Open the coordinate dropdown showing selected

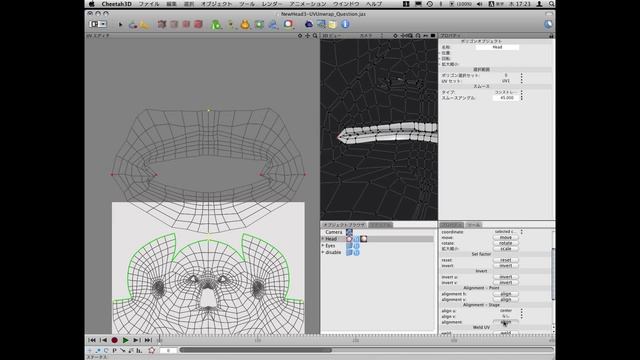[x=508, y=231]
